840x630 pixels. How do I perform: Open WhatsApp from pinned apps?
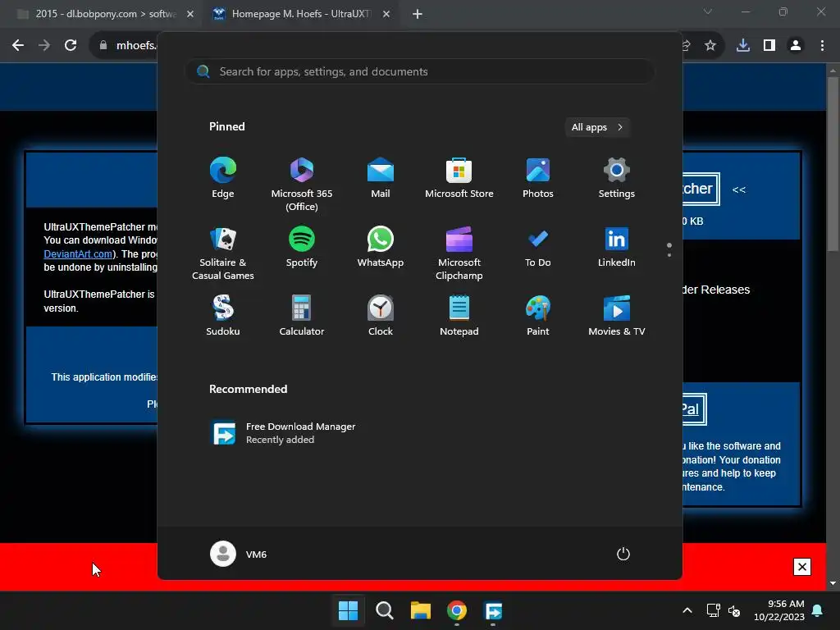click(381, 247)
